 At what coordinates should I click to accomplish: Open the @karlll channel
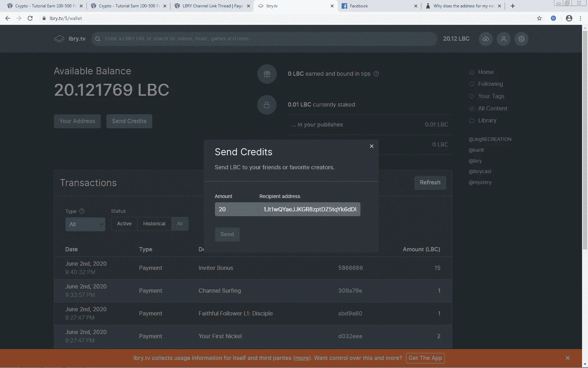[x=476, y=150]
